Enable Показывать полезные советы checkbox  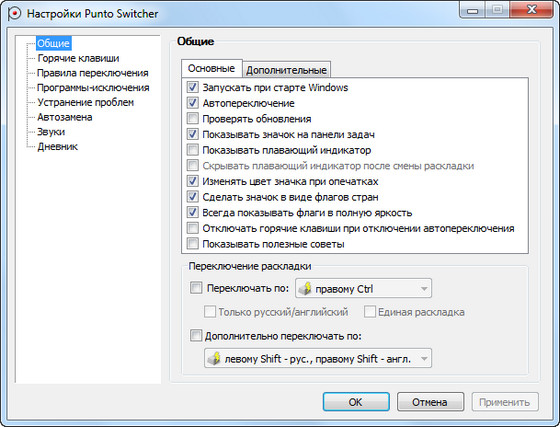[x=192, y=244]
